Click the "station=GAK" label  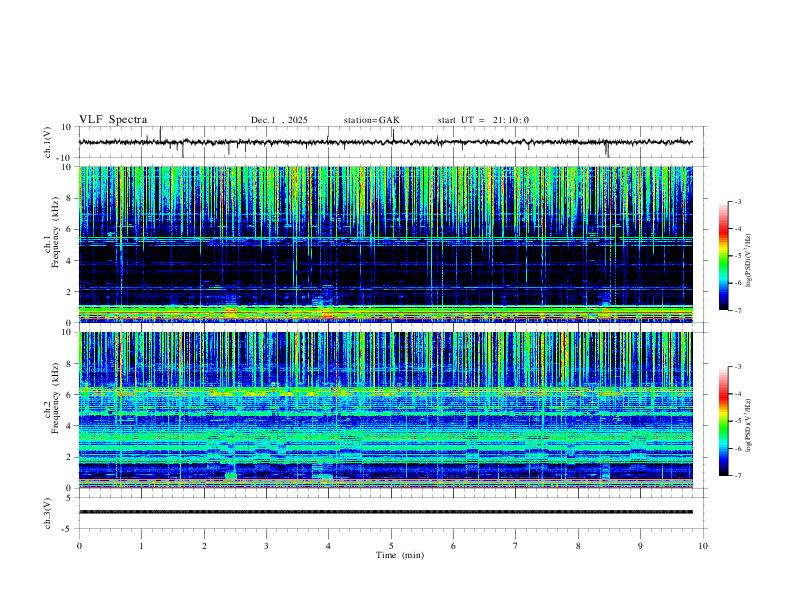click(371, 120)
